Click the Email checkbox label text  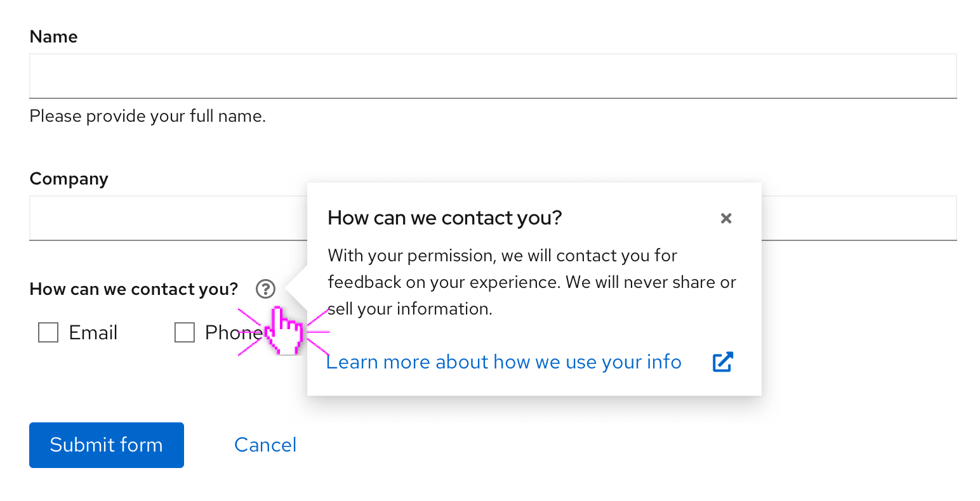[x=93, y=332]
